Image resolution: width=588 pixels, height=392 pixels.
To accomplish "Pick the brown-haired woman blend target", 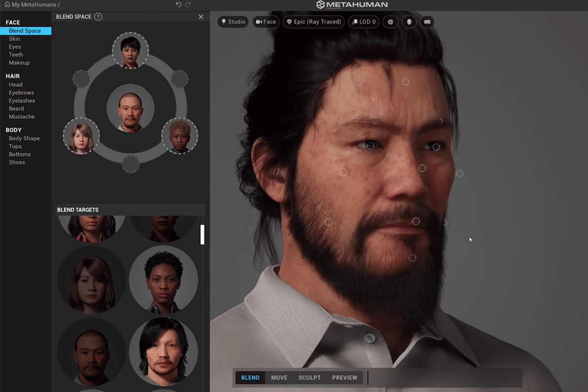I will point(91,280).
